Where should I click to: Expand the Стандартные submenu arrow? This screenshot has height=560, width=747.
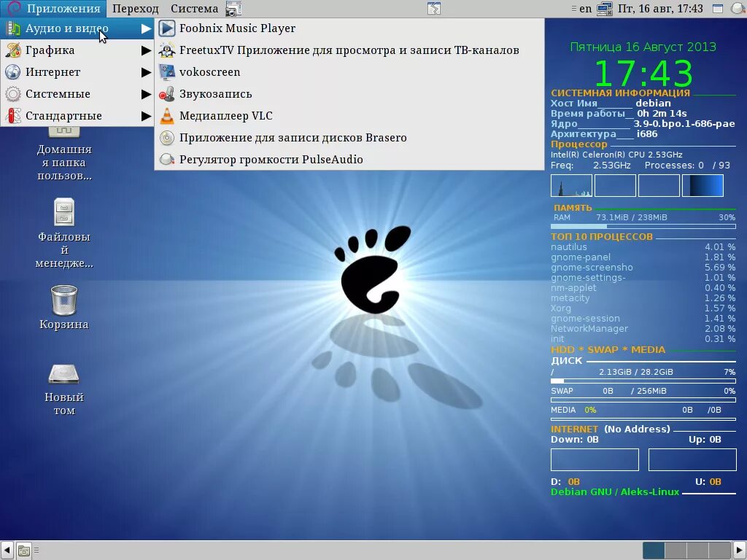[x=146, y=116]
